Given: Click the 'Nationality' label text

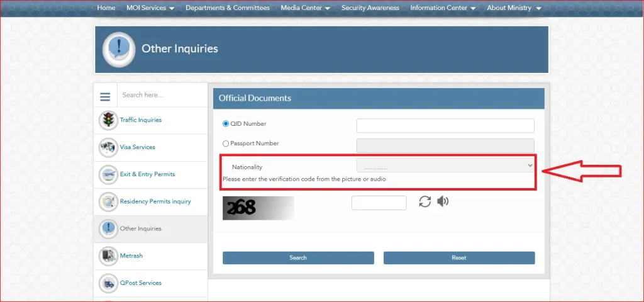Looking at the screenshot, I should (247, 167).
